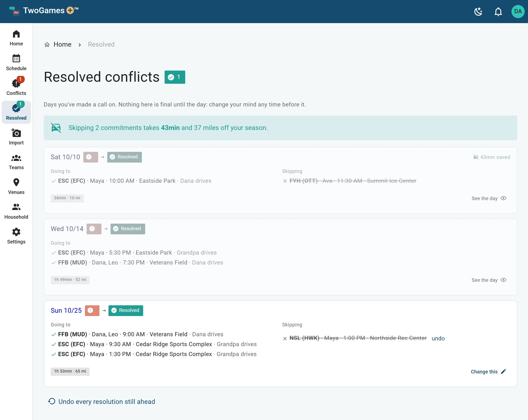Select Resolved sidebar item

point(16,112)
